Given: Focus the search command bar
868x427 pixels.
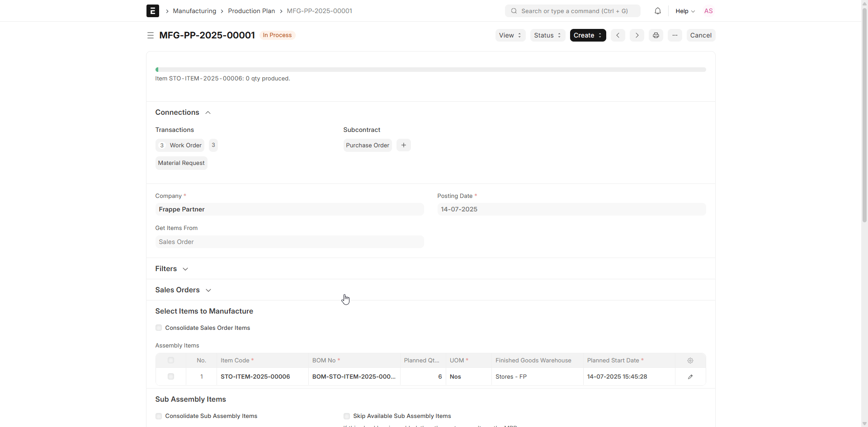Looking at the screenshot, I should 572,11.
